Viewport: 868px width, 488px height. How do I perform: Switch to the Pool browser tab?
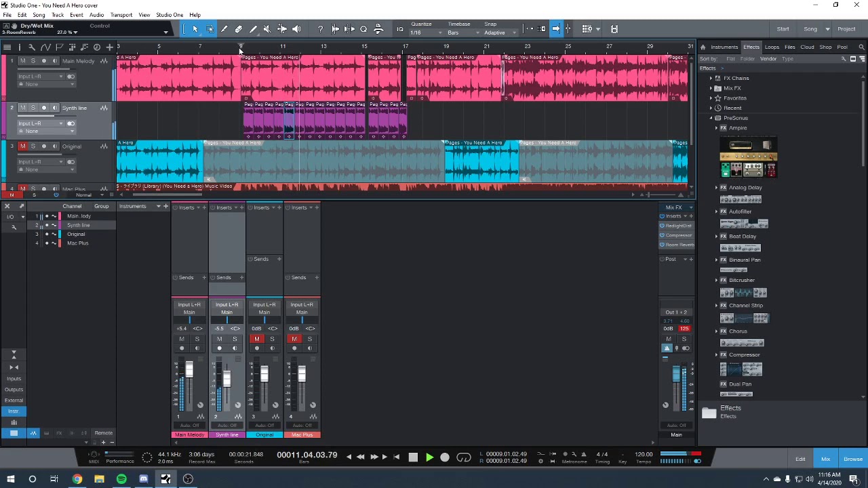(x=842, y=47)
